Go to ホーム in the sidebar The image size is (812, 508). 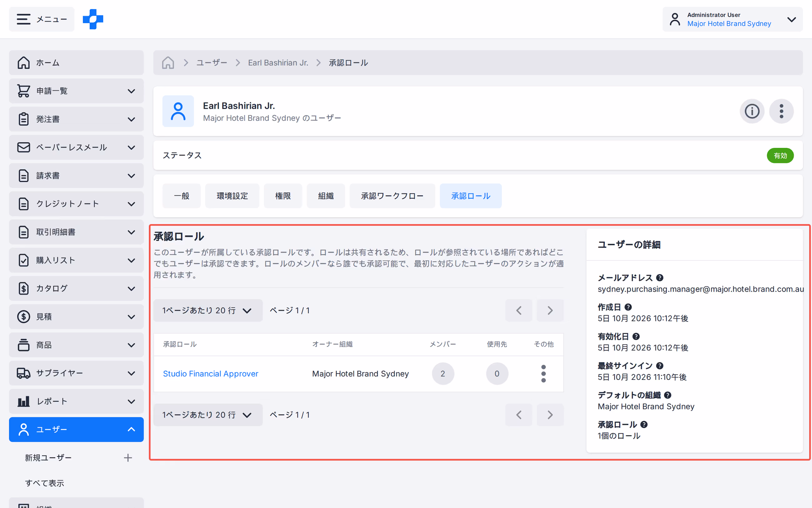76,63
